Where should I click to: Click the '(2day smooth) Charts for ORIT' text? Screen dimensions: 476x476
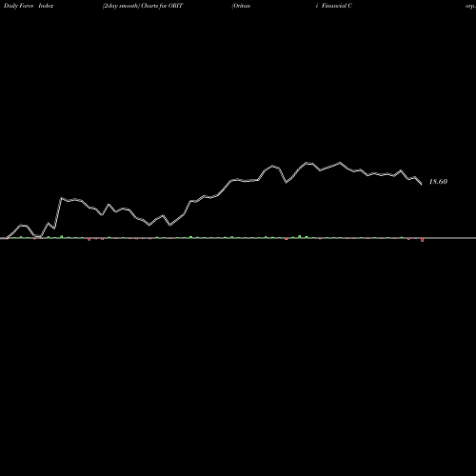point(143,6)
